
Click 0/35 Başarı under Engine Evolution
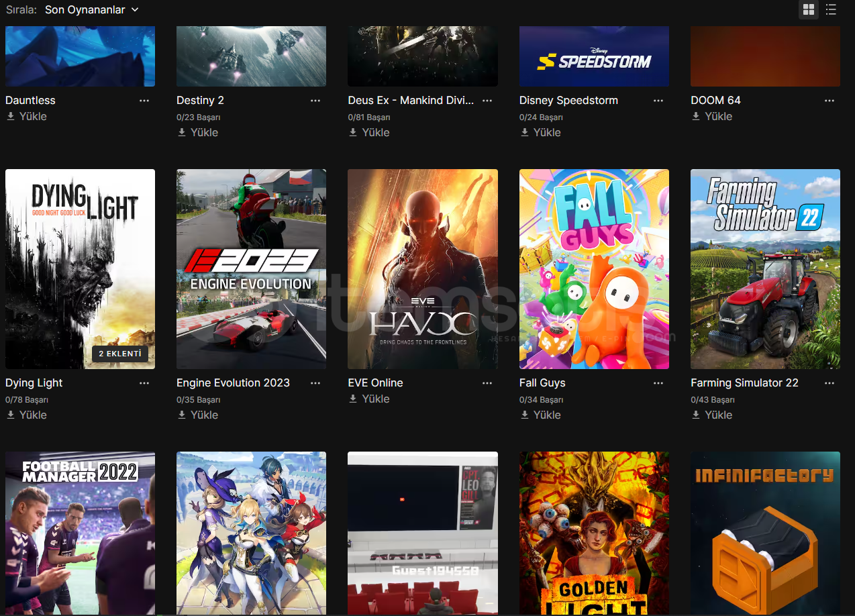click(199, 400)
